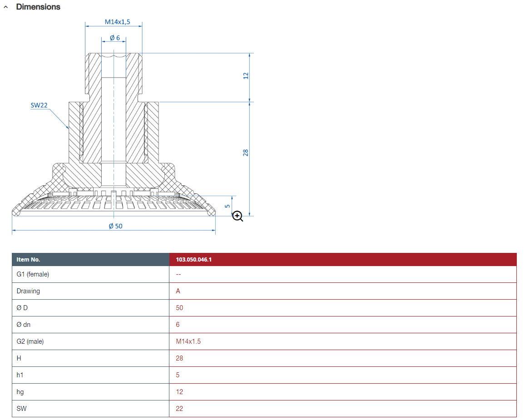525x420 pixels.
Task: Click the Ø 6 bore label in the drawing
Action: tap(115, 38)
